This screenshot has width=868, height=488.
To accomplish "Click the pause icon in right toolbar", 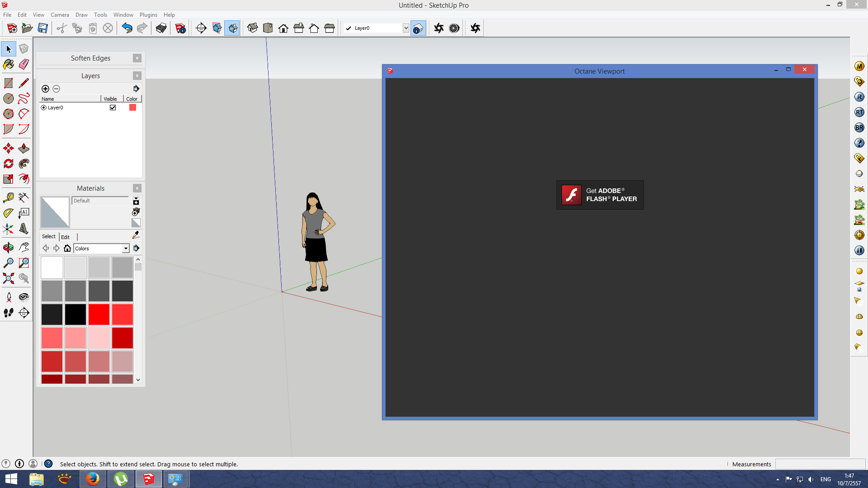I will [859, 251].
